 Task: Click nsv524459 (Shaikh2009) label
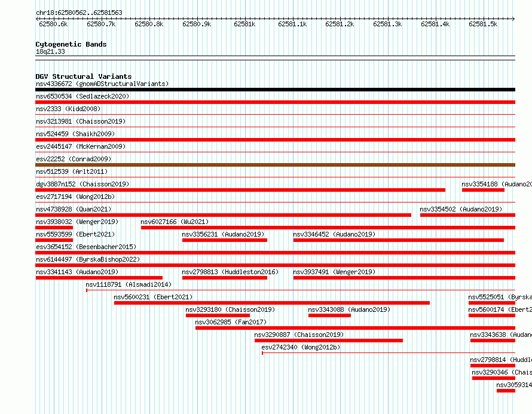tap(75, 134)
